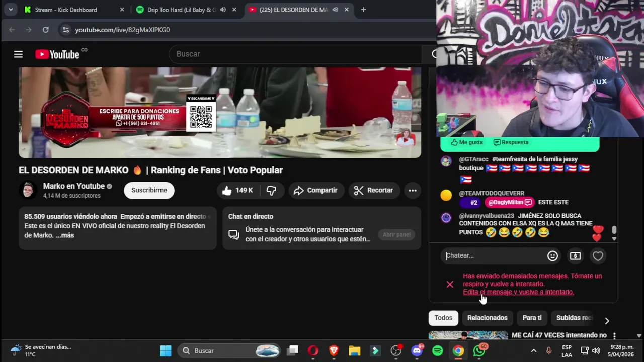Click the Abrir panel chat button
Viewport: 644px width, 362px height.
click(396, 235)
